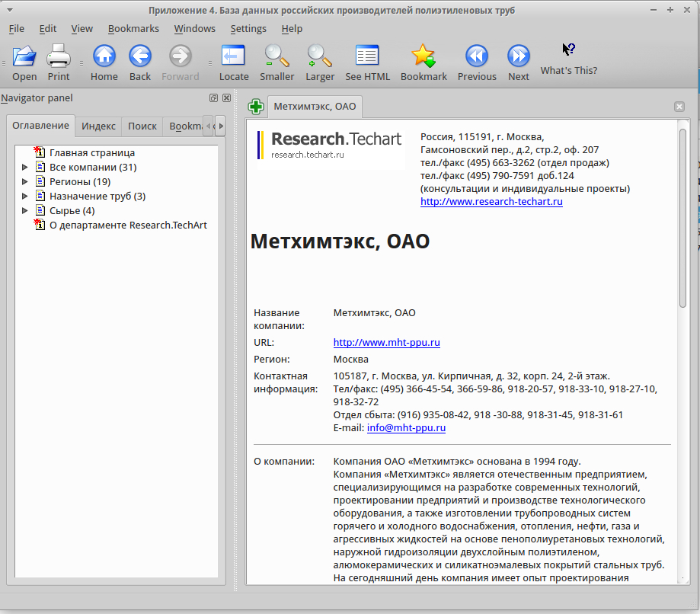Expand the Сырье (4) tree node
Screen dimensions: 700x614
25,211
